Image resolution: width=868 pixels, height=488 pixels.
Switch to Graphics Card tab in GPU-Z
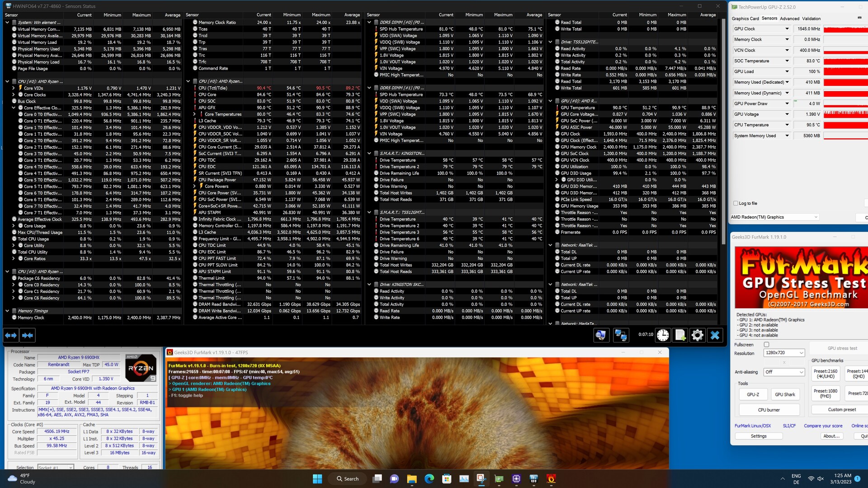[x=745, y=19]
